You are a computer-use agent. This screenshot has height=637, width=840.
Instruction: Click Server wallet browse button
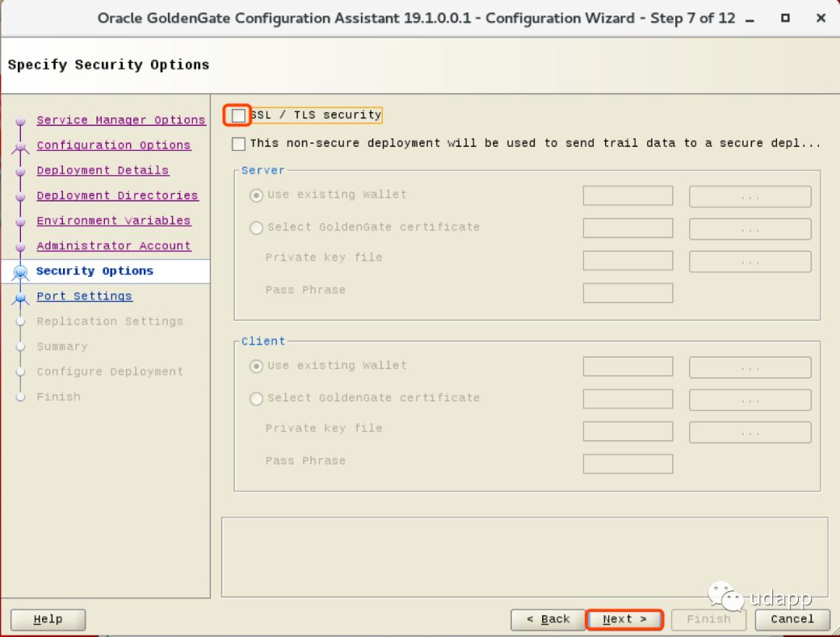[x=750, y=197]
